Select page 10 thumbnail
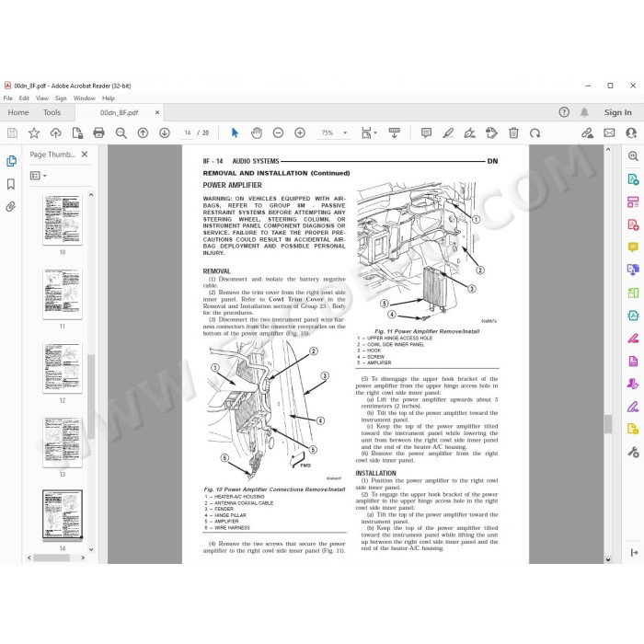The height and width of the screenshot is (644, 644). coord(63,220)
